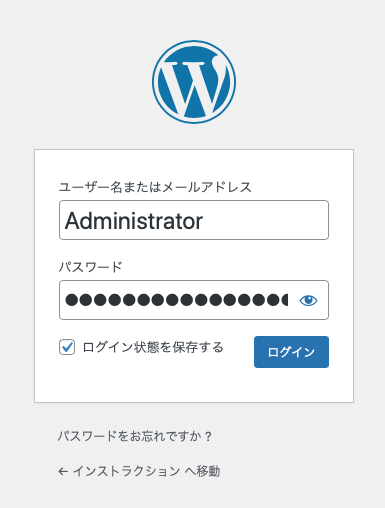This screenshot has width=385, height=508.
Task: Select the Administrator text in the username box
Action: click(134, 221)
